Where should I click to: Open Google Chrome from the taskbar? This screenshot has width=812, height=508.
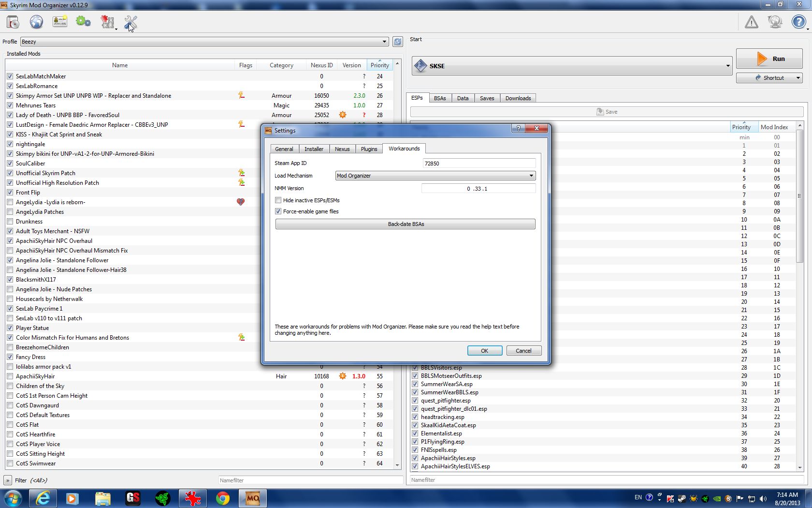[223, 498]
